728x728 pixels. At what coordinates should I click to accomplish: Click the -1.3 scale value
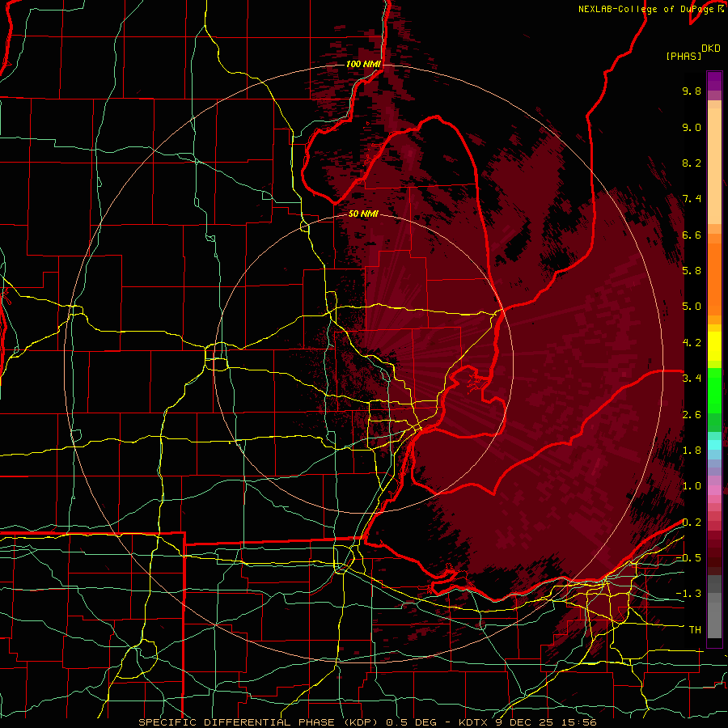688,594
